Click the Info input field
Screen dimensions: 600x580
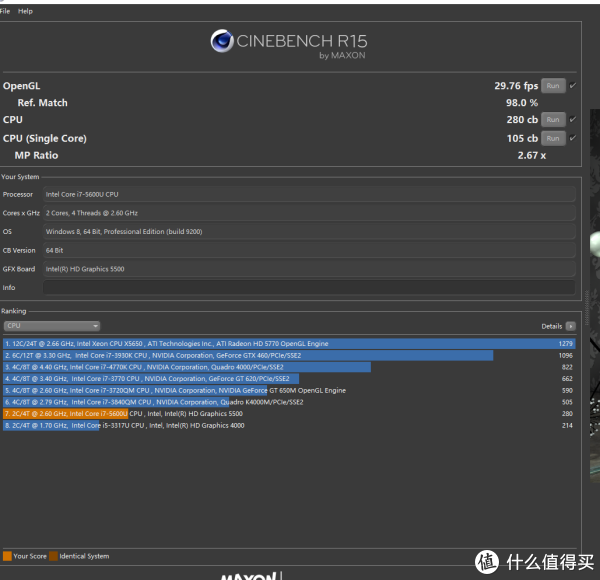coord(309,288)
